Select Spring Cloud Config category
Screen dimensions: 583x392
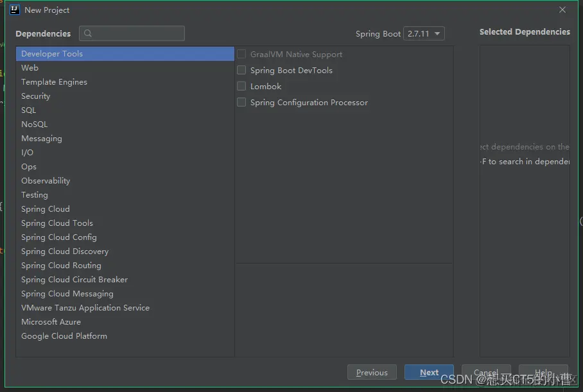pyautogui.click(x=125, y=237)
